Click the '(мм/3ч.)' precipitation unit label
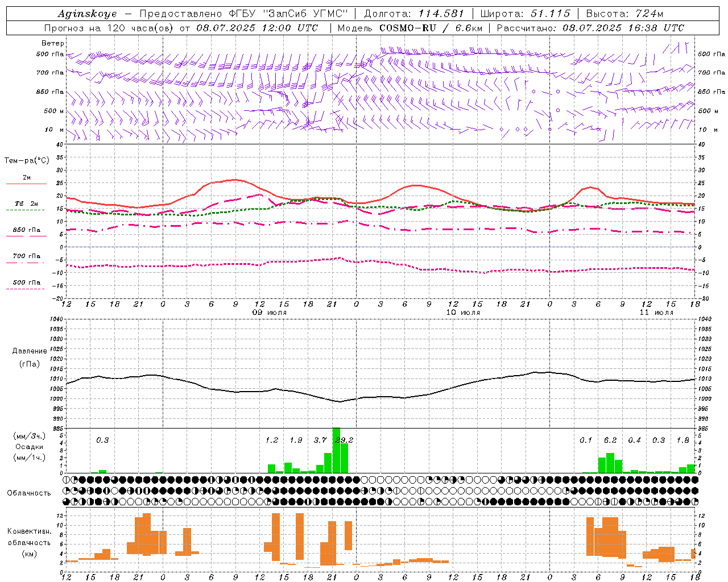This screenshot has width=728, height=582. coord(30,436)
